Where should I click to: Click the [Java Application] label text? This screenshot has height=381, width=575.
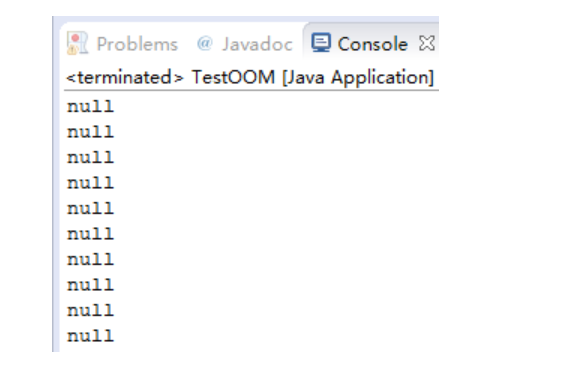(358, 77)
